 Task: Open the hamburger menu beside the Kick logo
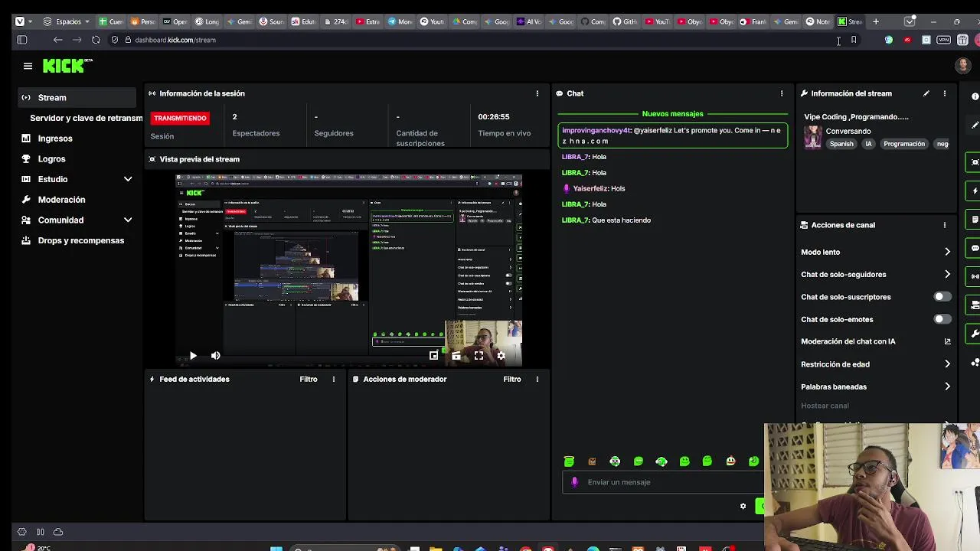pos(28,67)
